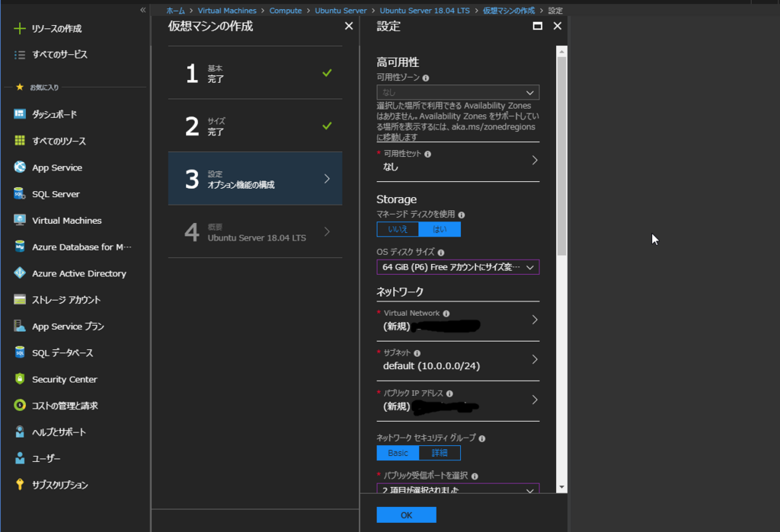Open Virtual Machines sidebar label

[x=67, y=220]
